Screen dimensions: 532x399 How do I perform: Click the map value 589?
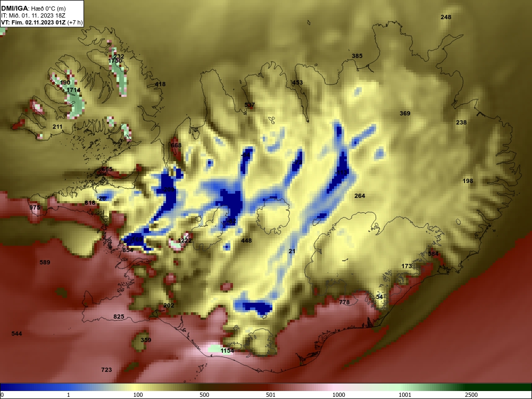pos(45,262)
